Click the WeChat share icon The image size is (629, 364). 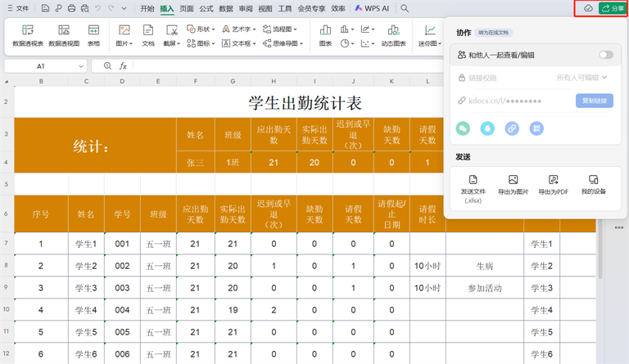point(464,128)
